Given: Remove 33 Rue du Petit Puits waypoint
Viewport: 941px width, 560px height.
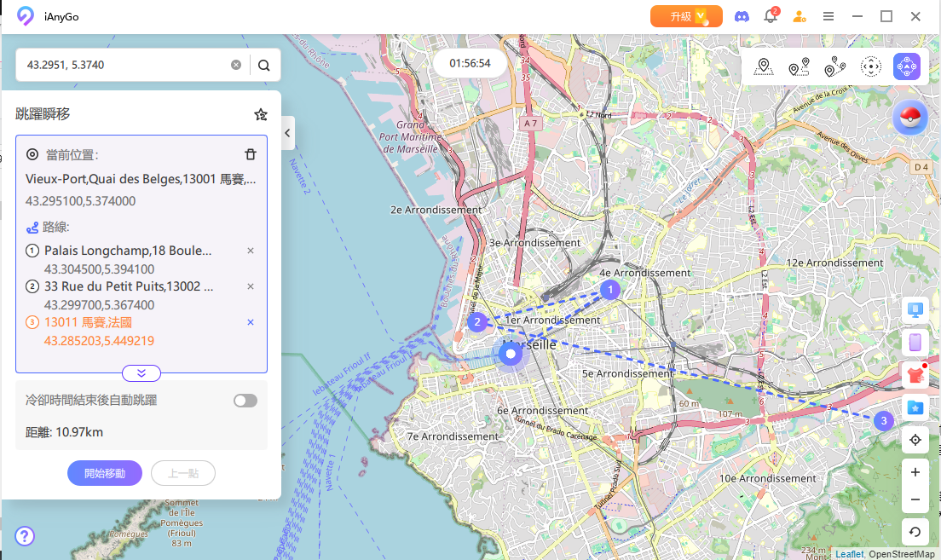Looking at the screenshot, I should click(251, 286).
